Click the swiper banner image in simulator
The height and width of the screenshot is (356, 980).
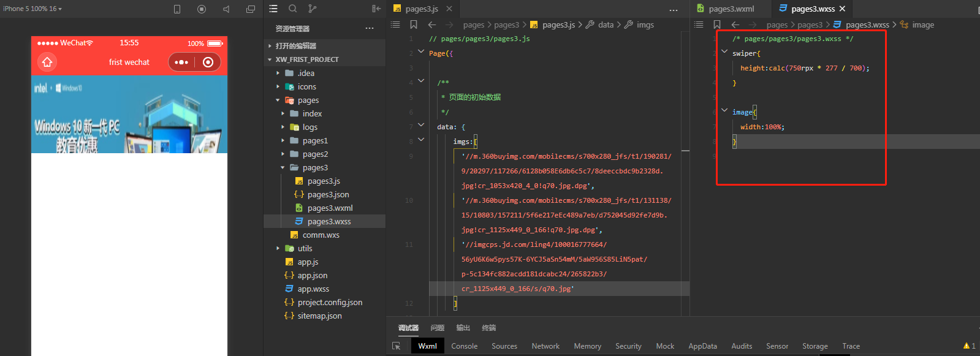129,115
